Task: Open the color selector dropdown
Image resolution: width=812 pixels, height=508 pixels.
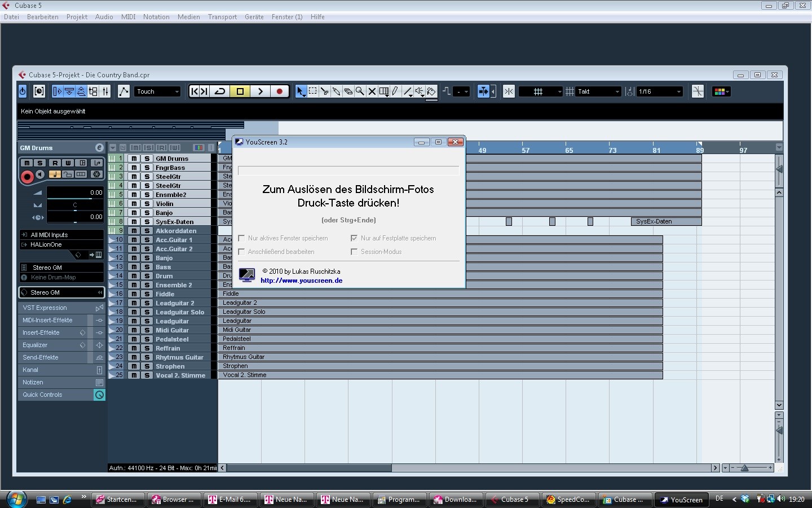Action: (x=721, y=91)
